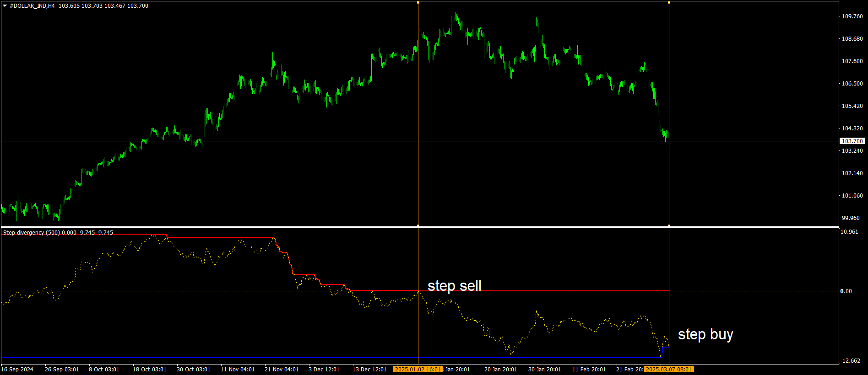Click the 30 Jan 20:01 time label
Screen dimensions: 868x375
[x=545, y=370]
